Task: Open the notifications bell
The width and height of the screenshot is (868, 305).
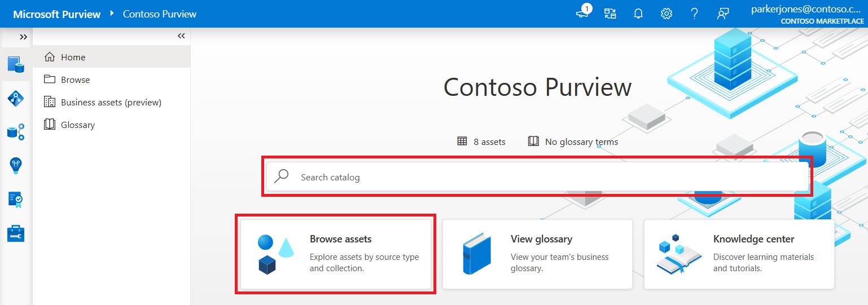Action: [x=638, y=14]
